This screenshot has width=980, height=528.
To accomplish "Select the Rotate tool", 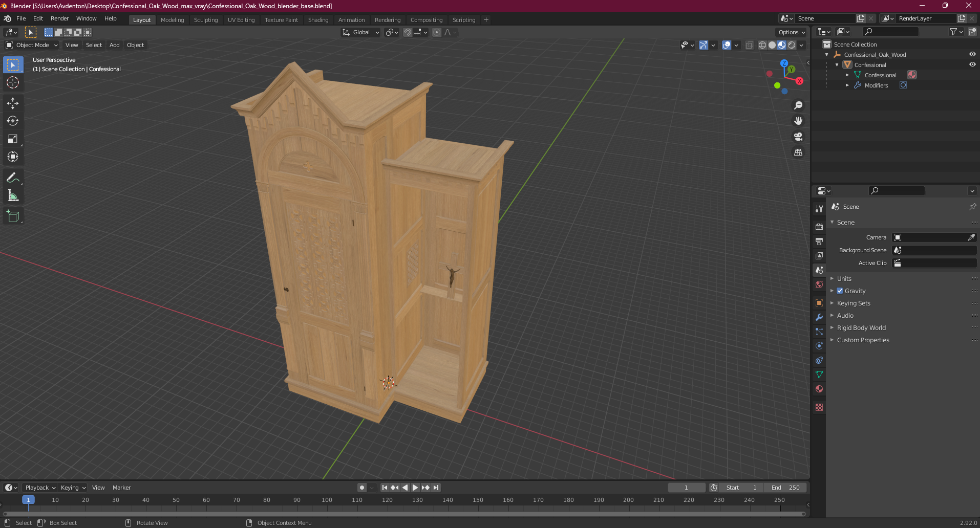I will click(13, 121).
